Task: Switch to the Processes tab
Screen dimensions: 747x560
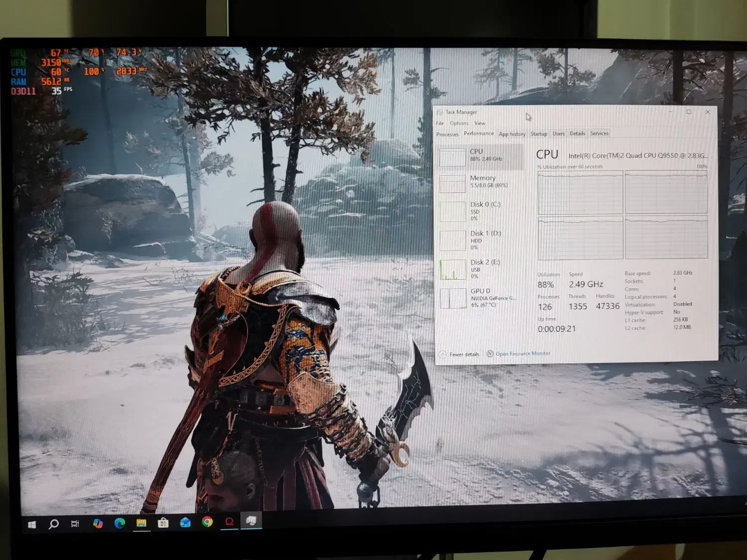Action: [447, 134]
